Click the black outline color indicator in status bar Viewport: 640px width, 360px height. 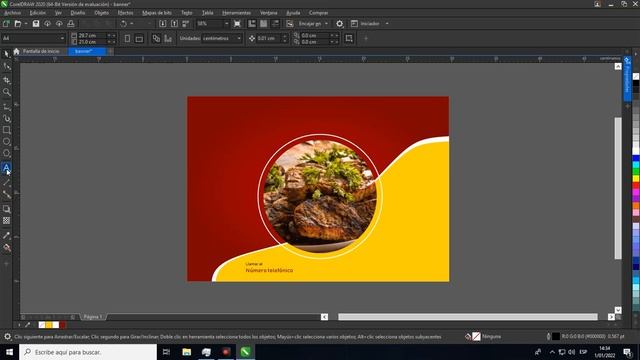tap(556, 337)
